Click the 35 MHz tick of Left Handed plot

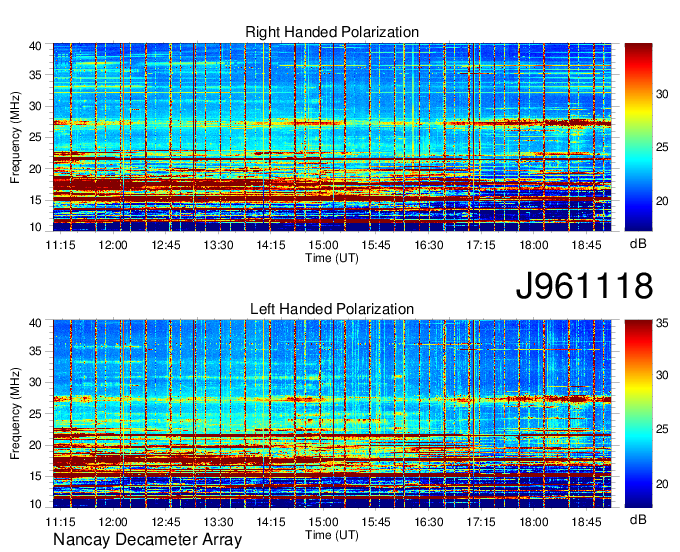click(x=35, y=351)
